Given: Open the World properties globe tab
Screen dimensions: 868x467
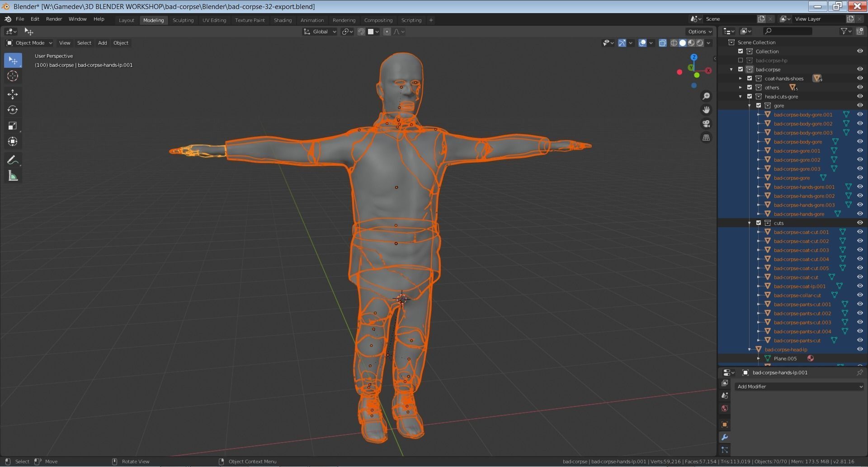Looking at the screenshot, I should click(x=725, y=408).
